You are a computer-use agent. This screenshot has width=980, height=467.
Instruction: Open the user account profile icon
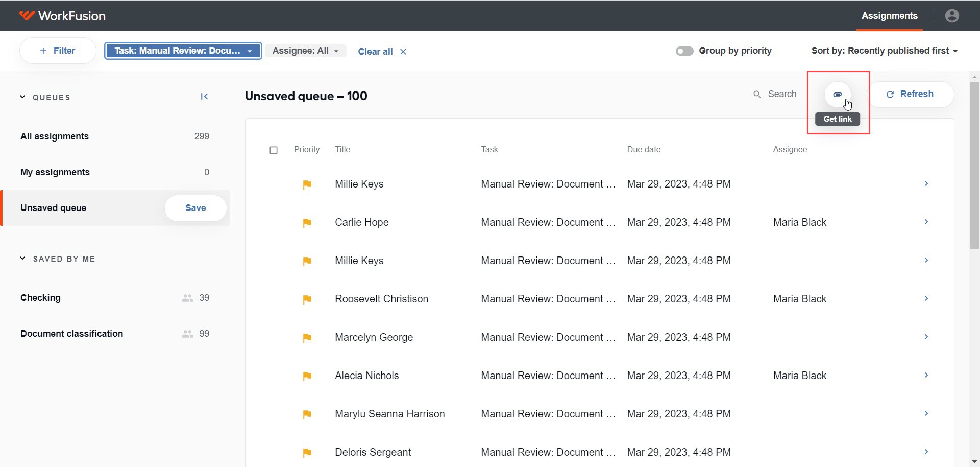(x=952, y=16)
